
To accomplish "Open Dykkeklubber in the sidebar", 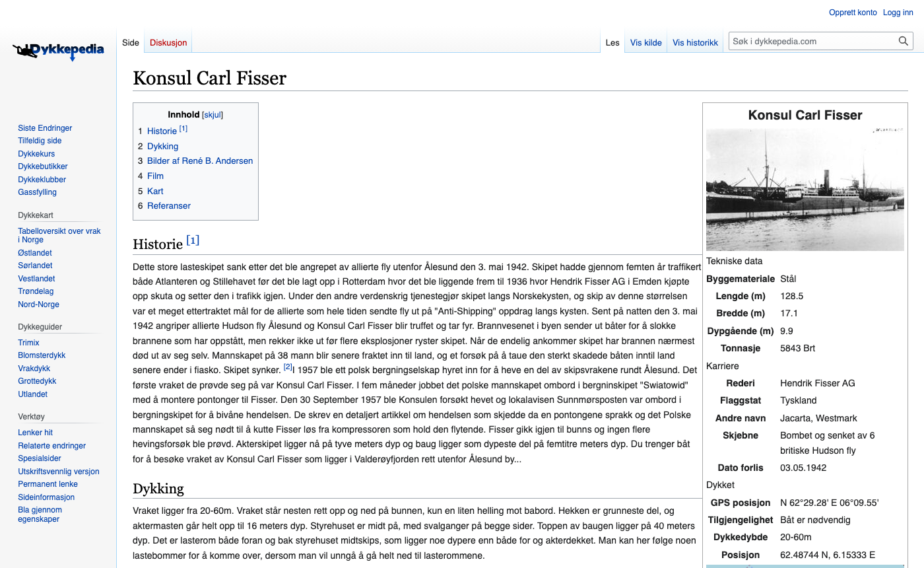I will pos(42,180).
